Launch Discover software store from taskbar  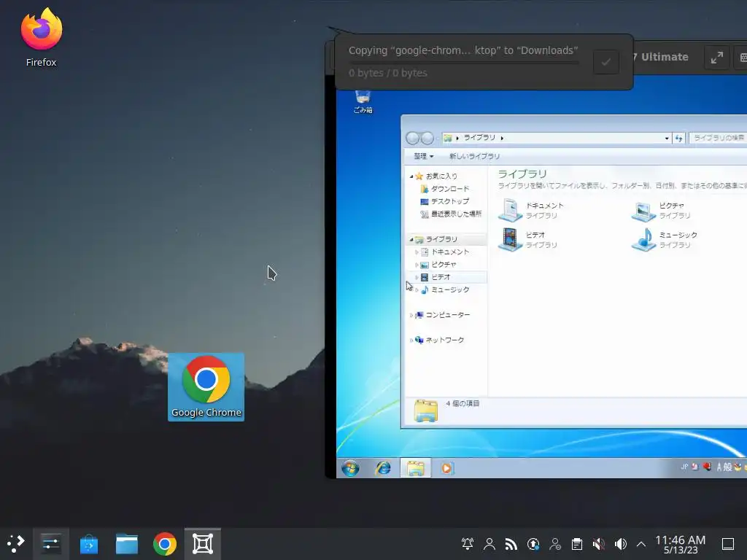pos(88,544)
